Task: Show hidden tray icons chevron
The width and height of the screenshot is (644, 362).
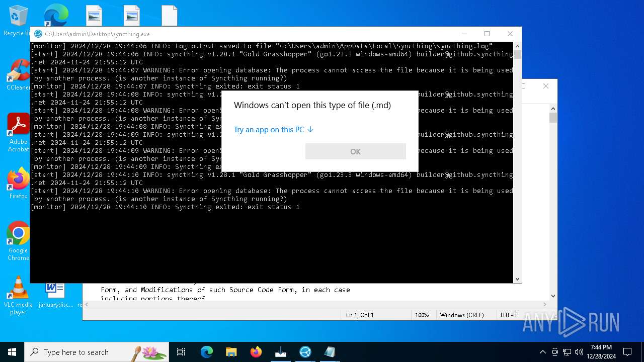Action: click(x=542, y=352)
